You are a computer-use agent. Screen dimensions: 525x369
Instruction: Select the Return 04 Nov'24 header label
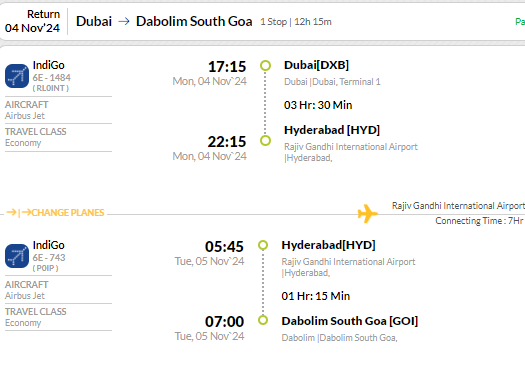(x=32, y=21)
